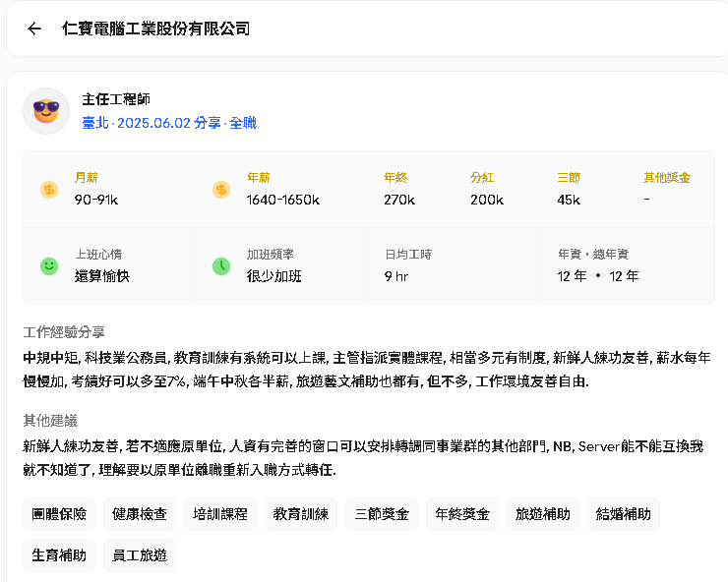Click the 臺北·2025.06.02 分享·全職 info line
This screenshot has width=728, height=582.
(x=169, y=123)
